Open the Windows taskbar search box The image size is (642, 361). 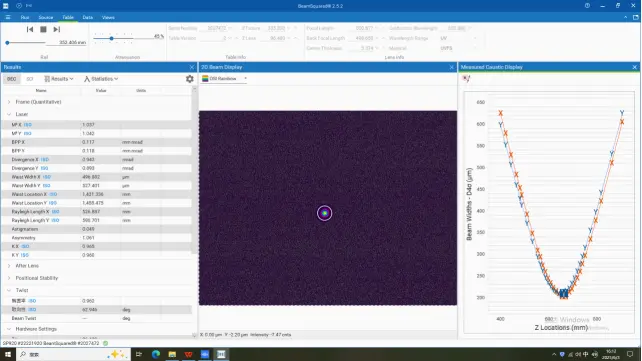click(x=74, y=354)
